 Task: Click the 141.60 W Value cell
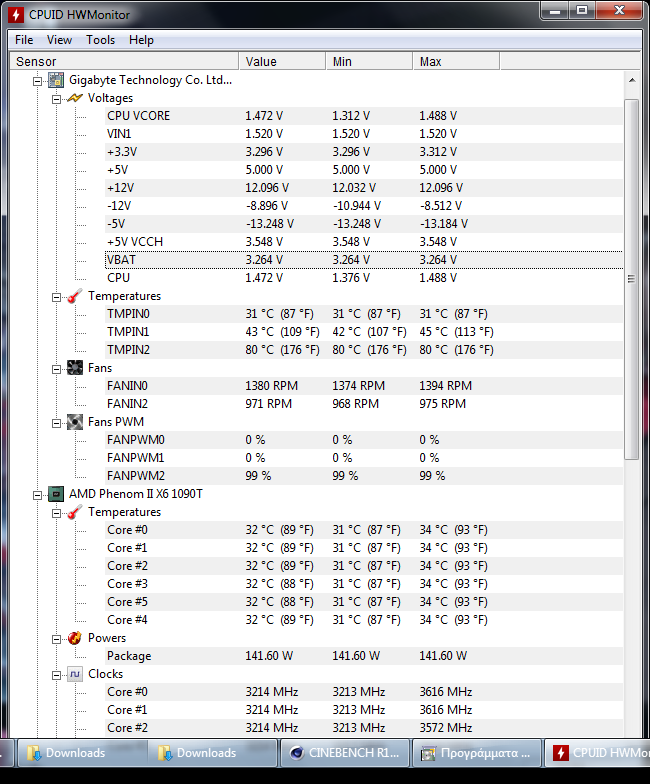(x=269, y=656)
